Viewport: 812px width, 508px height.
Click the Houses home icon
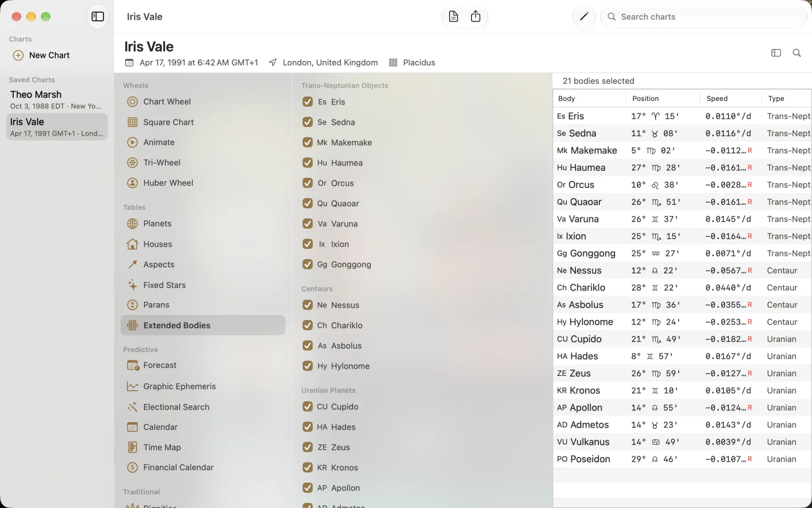click(x=132, y=244)
